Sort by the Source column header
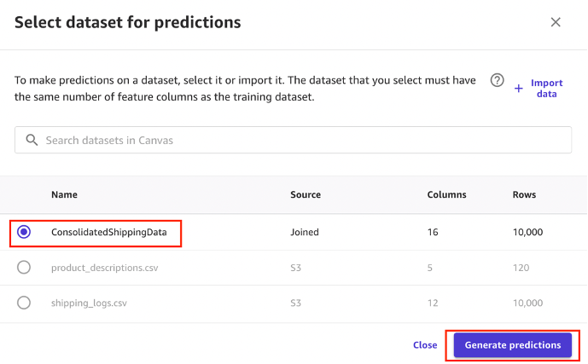 [306, 194]
